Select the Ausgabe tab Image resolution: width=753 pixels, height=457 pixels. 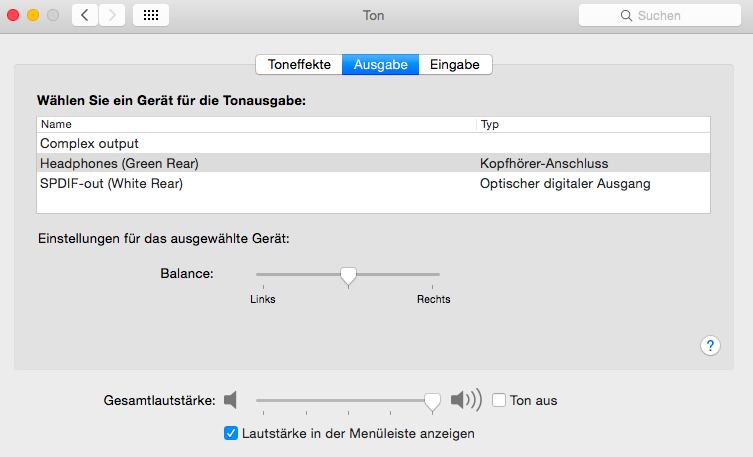(x=380, y=65)
